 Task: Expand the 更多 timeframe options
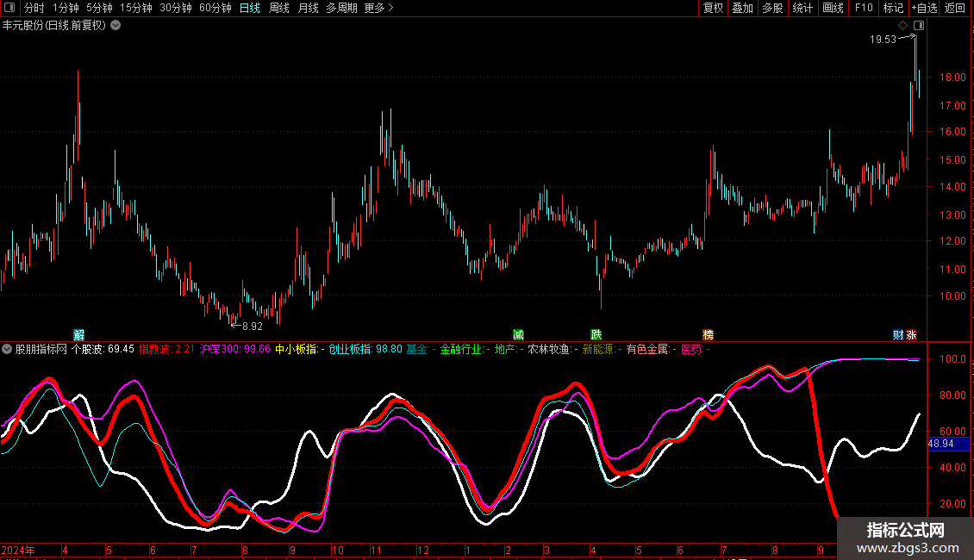point(378,8)
